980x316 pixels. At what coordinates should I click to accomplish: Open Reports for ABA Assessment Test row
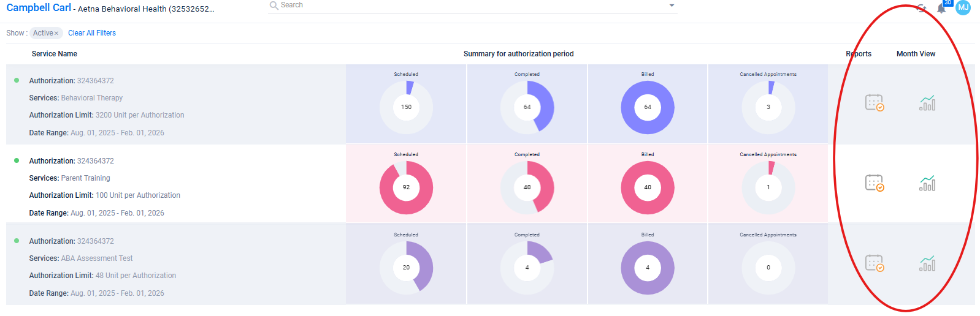pos(874,263)
